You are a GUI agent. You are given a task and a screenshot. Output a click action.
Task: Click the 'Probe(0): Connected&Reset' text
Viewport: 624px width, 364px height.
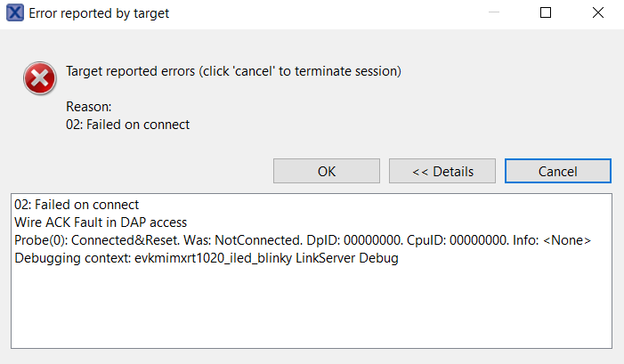pos(97,240)
